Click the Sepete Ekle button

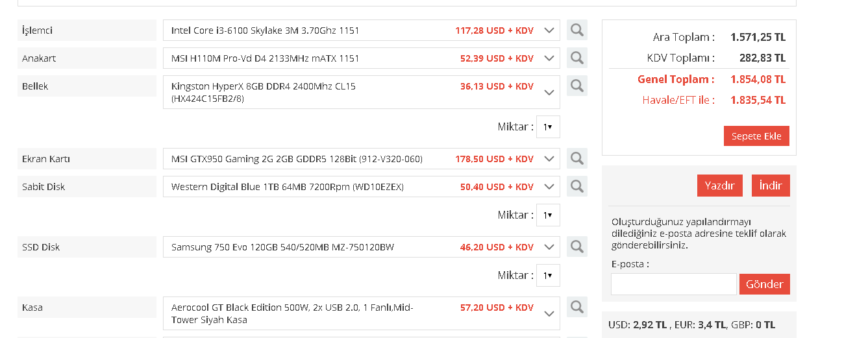pyautogui.click(x=756, y=136)
